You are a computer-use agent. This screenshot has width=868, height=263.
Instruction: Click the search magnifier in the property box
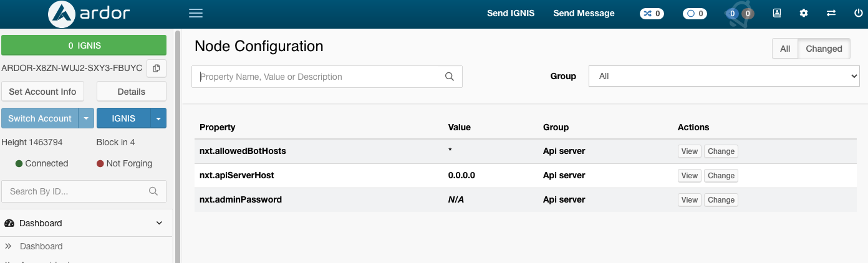tap(450, 77)
